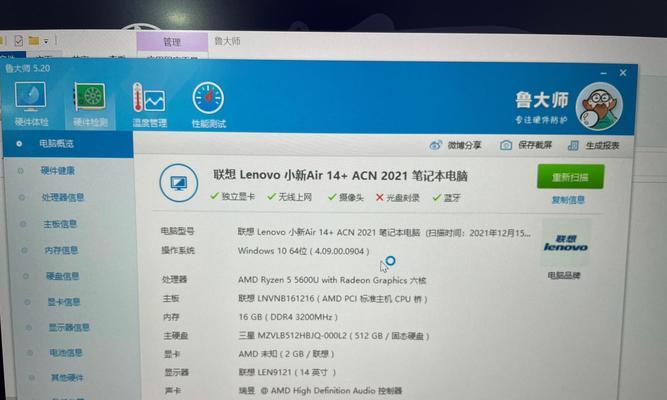This screenshot has width=667, height=400.
Task: Click the 光盘刻录 unsupported indicator
Action: (x=398, y=197)
